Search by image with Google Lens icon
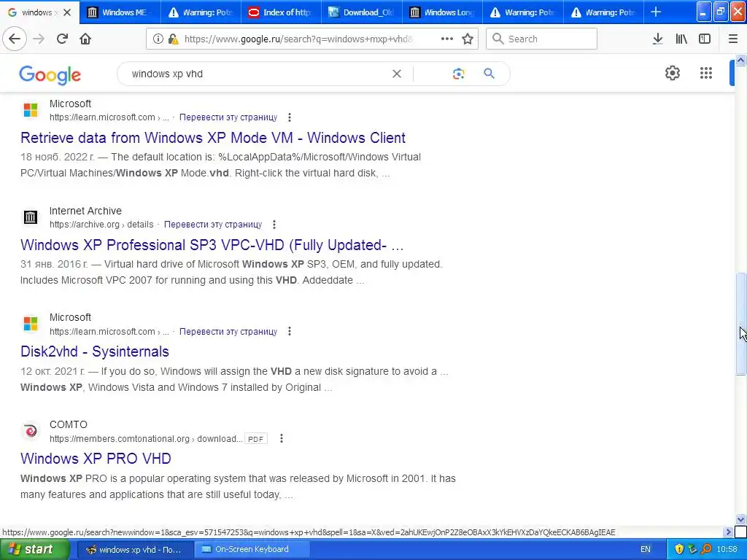This screenshot has width=747, height=560. (458, 74)
